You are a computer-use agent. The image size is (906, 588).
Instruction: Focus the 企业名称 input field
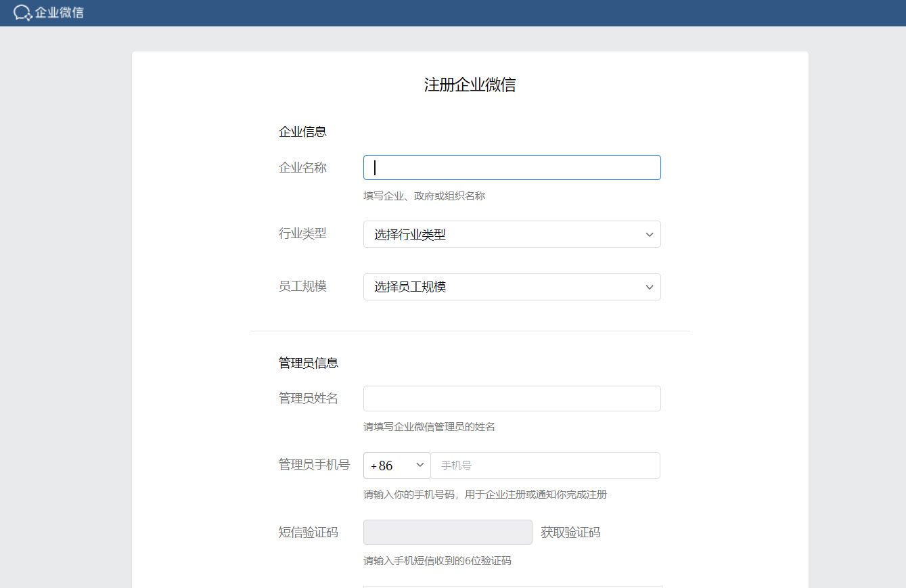click(512, 168)
